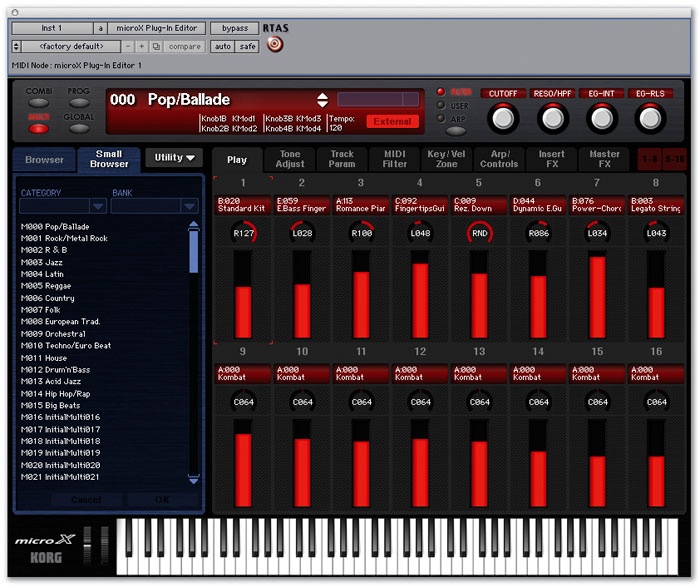Turn the CUTOFF knob
Image resolution: width=700 pixels, height=587 pixels.
pos(503,118)
